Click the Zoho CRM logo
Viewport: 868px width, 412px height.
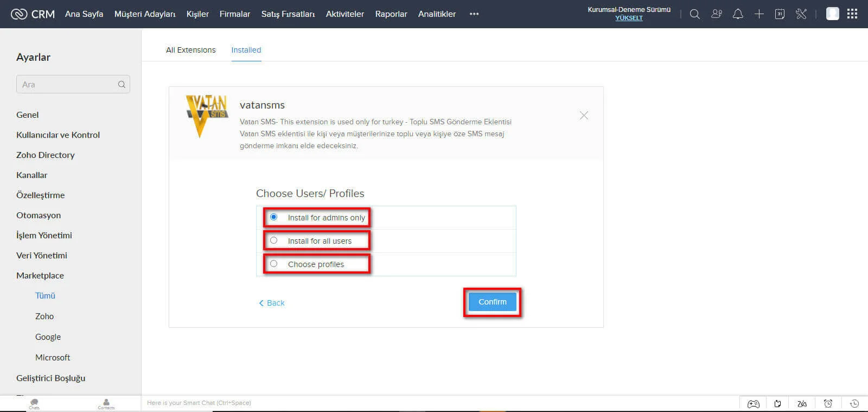pyautogui.click(x=33, y=14)
